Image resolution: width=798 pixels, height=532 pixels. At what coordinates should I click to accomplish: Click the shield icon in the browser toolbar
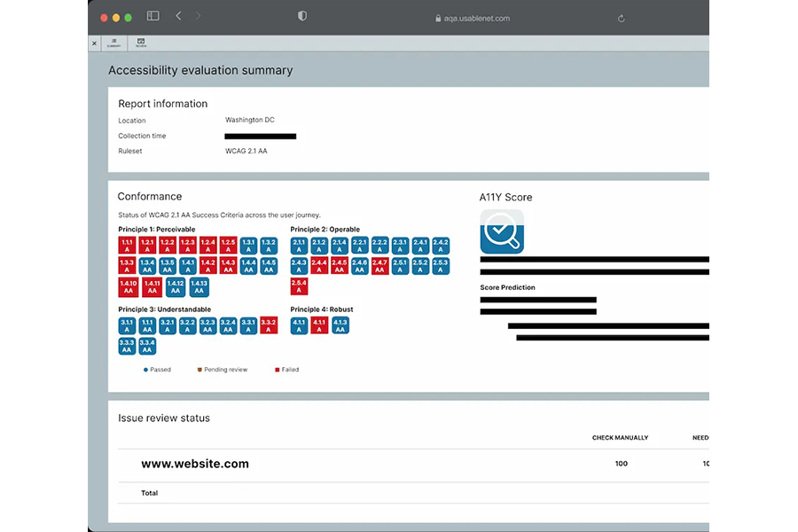tap(301, 16)
